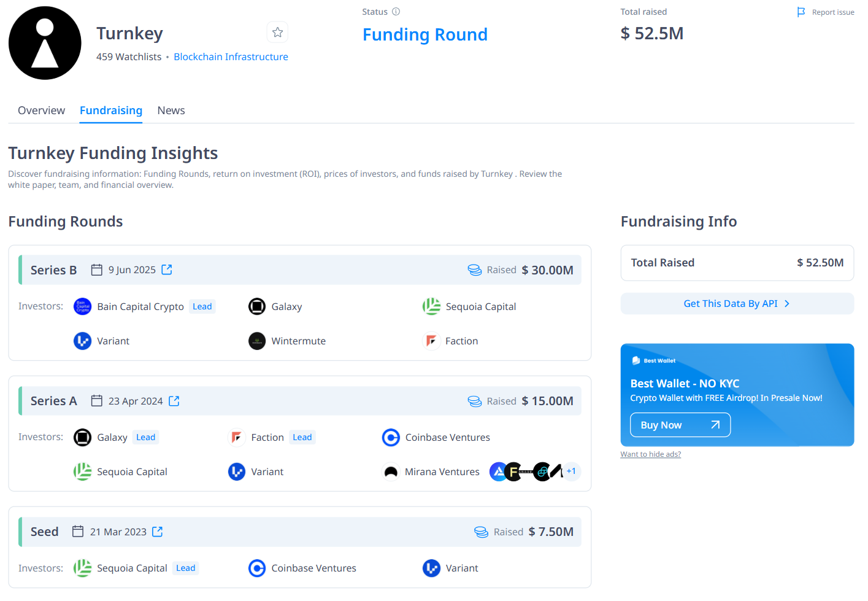Open Sequoia Capital logo in Seed round

pos(82,568)
